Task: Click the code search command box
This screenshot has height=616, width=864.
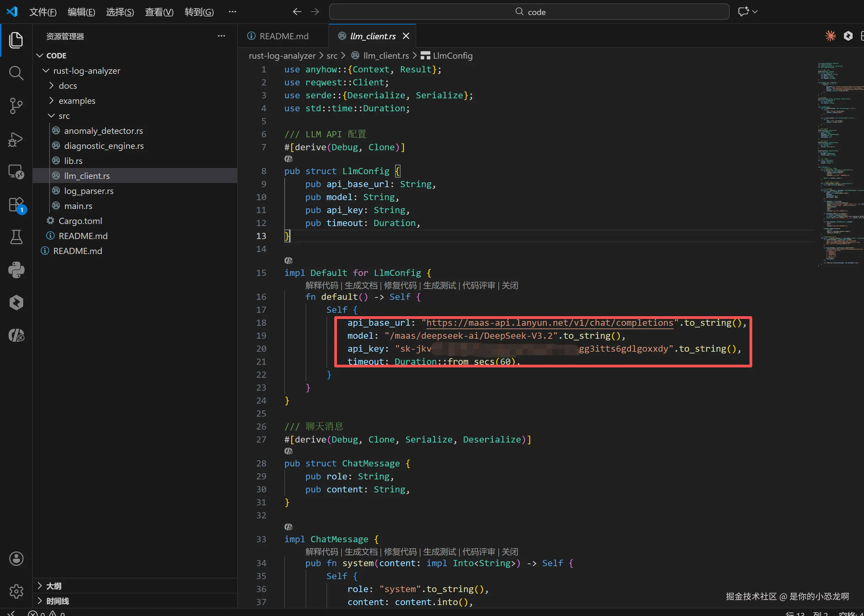Action: pyautogui.click(x=529, y=12)
